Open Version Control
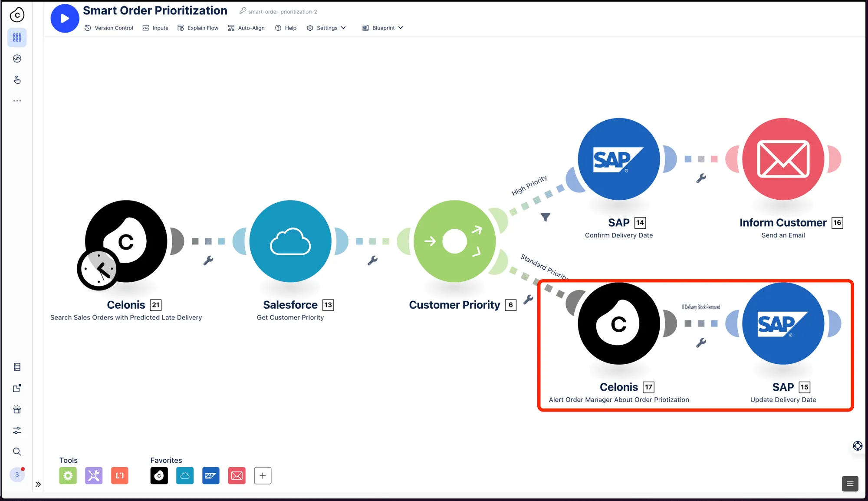The height and width of the screenshot is (501, 868). coord(109,28)
